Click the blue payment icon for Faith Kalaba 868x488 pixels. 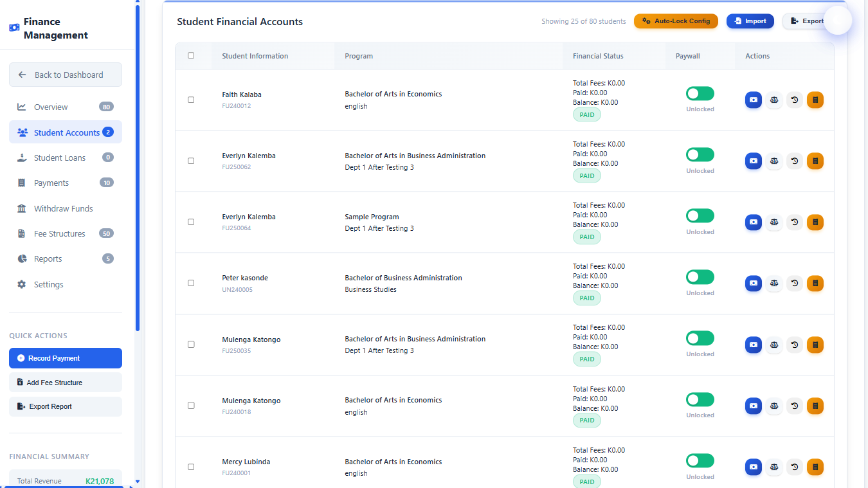(753, 100)
